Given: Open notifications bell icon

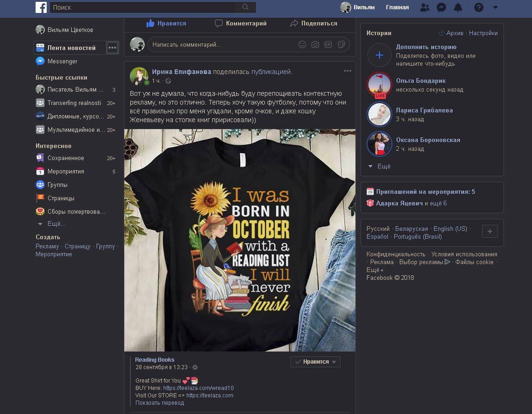Looking at the screenshot, I should tap(458, 7).
